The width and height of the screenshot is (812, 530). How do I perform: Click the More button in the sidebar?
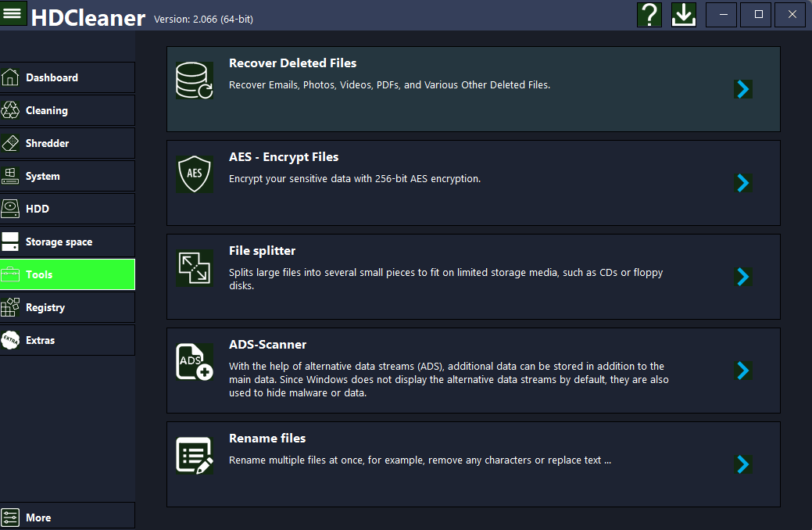pos(67,516)
